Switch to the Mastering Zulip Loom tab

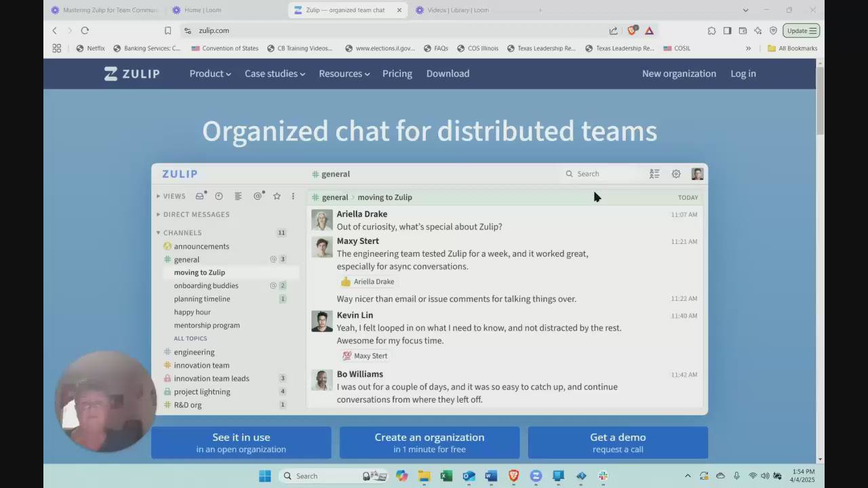[x=104, y=10]
